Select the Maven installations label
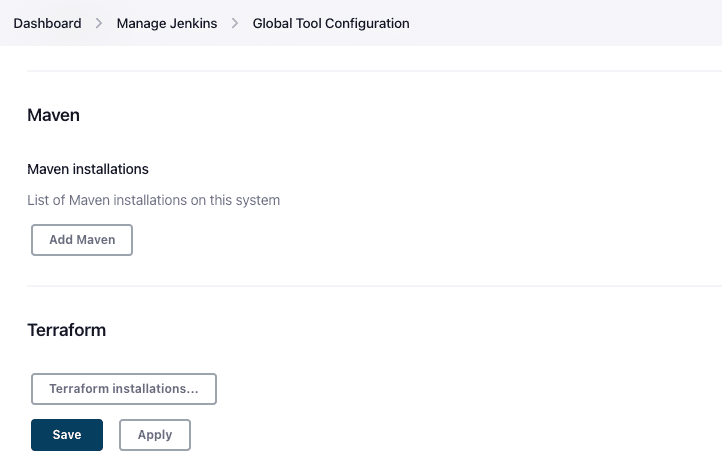This screenshot has width=722, height=466. (88, 169)
